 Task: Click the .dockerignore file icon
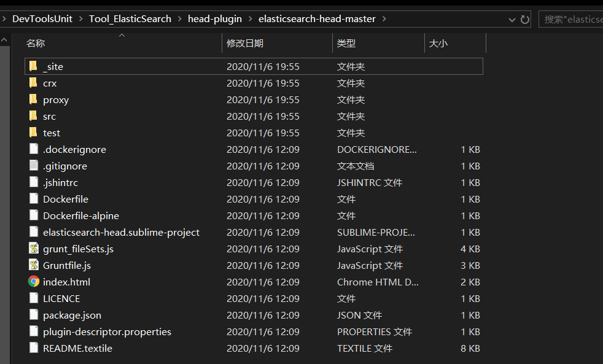[x=34, y=149]
